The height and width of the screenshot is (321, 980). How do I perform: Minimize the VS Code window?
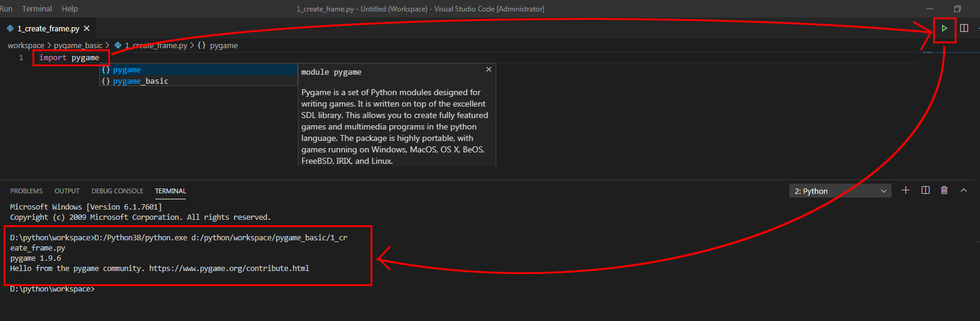coord(930,8)
